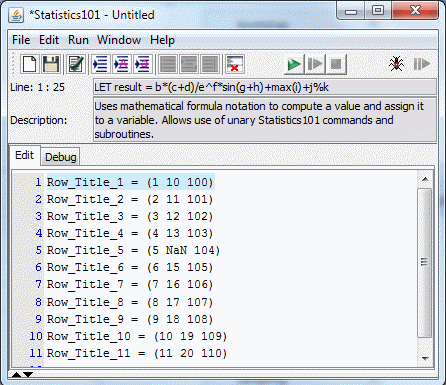The image size is (446, 385).
Task: Click code line Row_Title_4 = (4 13 103)
Action: pos(130,233)
